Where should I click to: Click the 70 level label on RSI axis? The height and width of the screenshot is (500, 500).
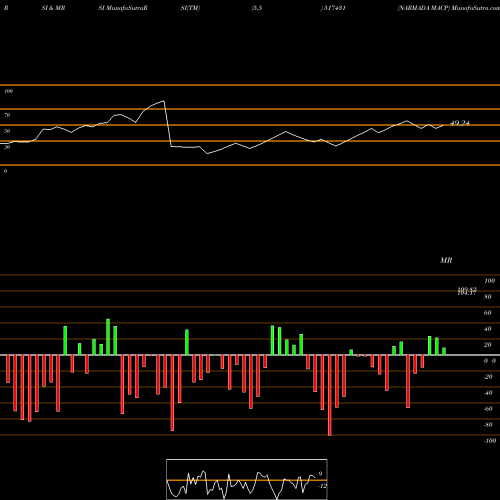click(7, 115)
